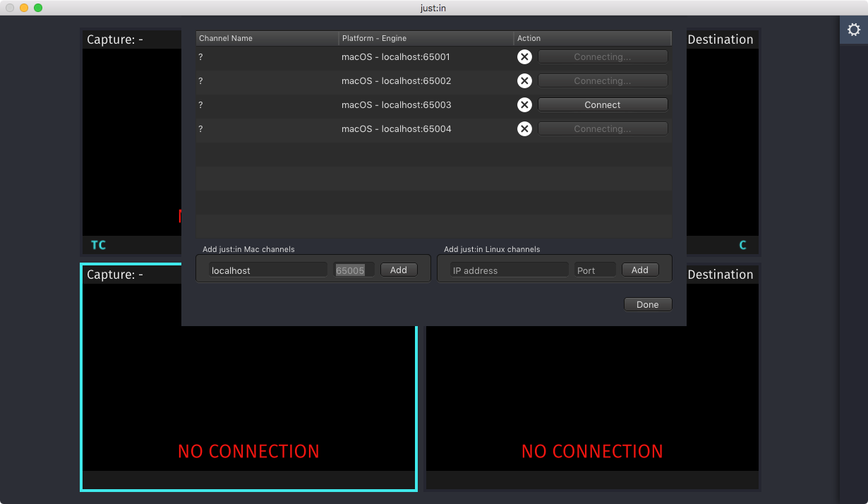The height and width of the screenshot is (504, 868).
Task: Select the macOS - localhost:65001 row text
Action: click(x=396, y=57)
